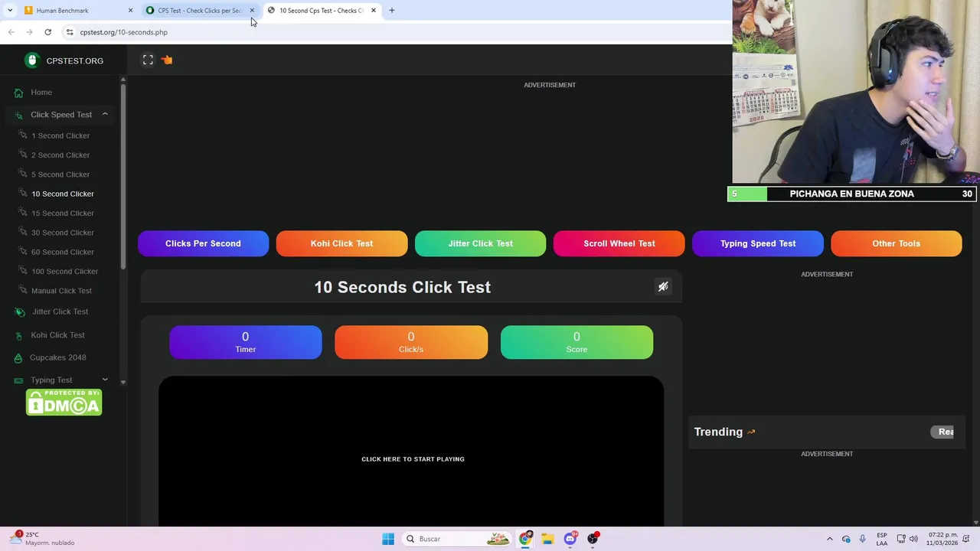Click the DMCA protected badge

(64, 403)
